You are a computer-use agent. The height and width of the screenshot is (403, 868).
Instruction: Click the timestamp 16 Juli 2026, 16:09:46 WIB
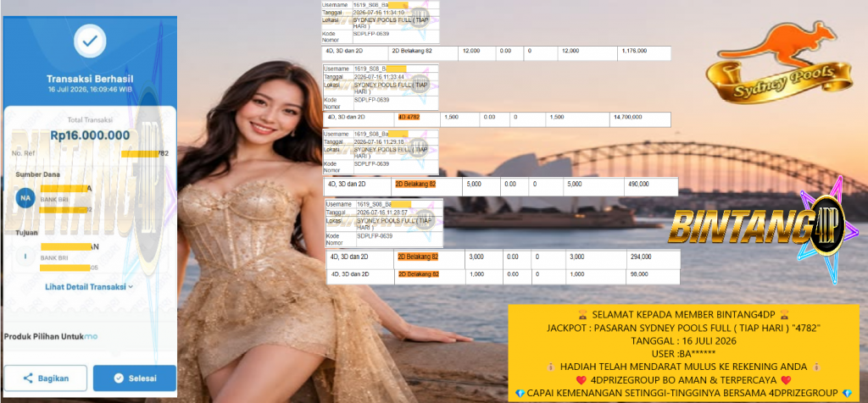[90, 89]
